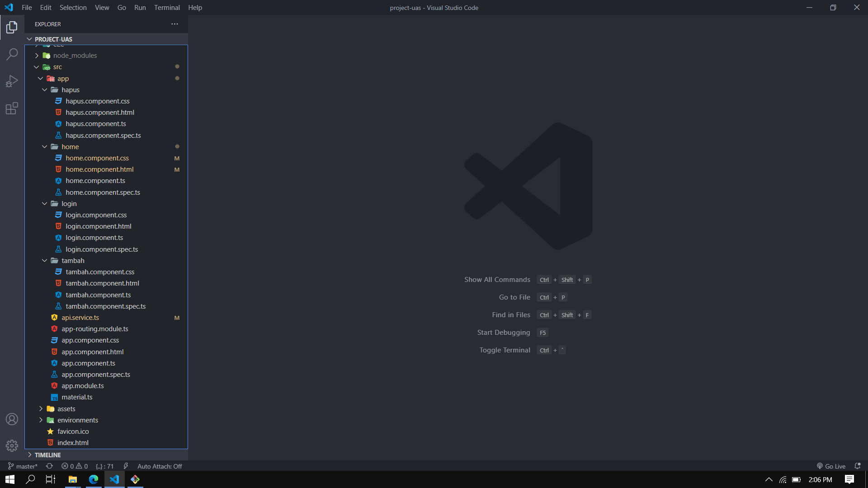Open the Accounts menu icon

[12, 419]
